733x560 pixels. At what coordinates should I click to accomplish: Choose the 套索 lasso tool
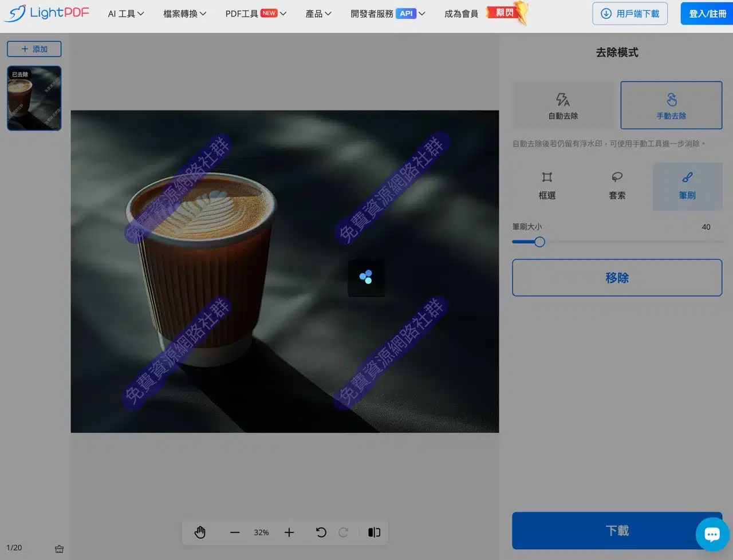tap(617, 186)
